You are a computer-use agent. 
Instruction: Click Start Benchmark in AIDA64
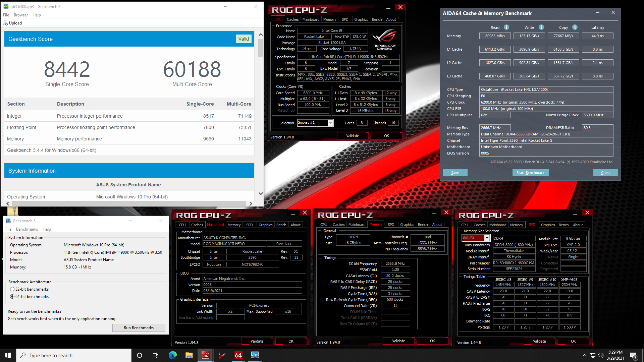click(x=530, y=173)
